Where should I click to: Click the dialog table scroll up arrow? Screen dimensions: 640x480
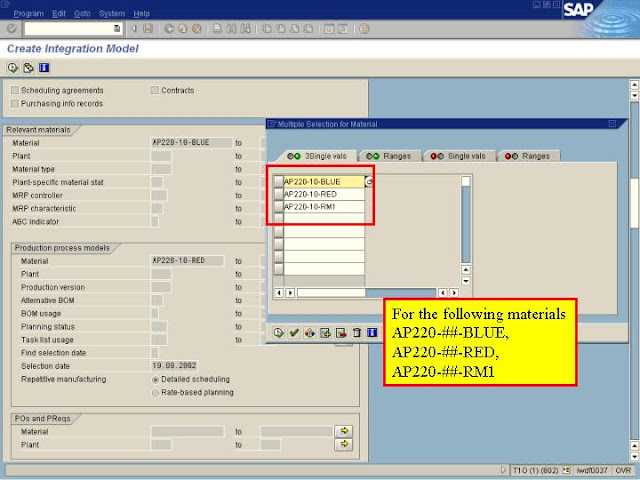coord(466,270)
